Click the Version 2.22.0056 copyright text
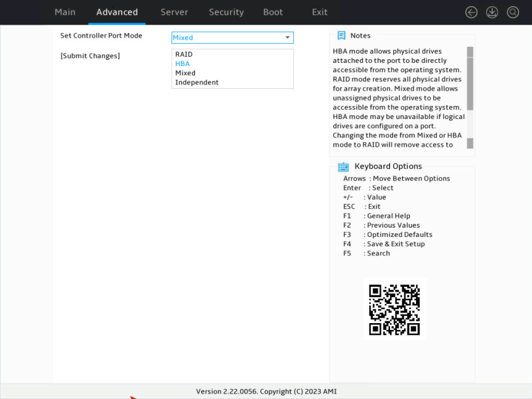Viewport: 532px width, 399px height. pos(267,392)
